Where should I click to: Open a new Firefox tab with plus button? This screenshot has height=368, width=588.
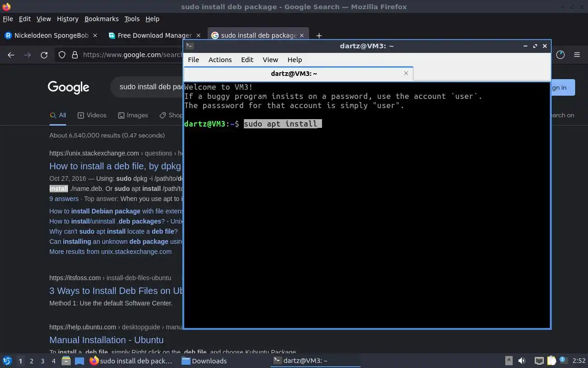(319, 35)
